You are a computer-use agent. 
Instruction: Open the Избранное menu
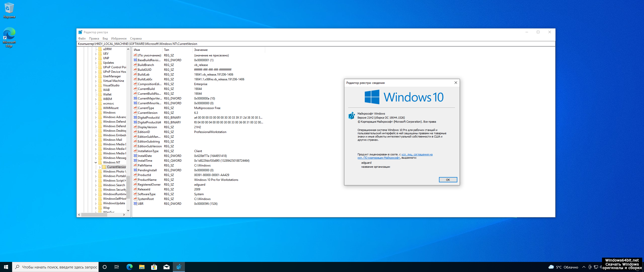pyautogui.click(x=119, y=39)
